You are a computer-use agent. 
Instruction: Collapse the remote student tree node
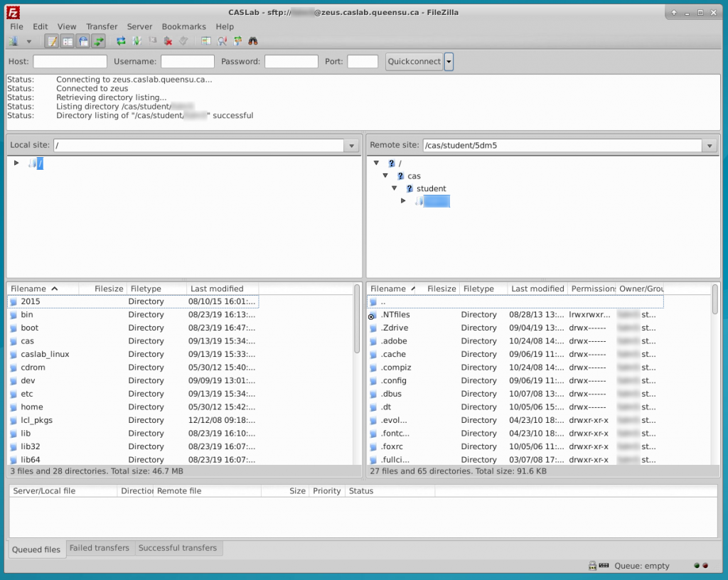coord(394,188)
